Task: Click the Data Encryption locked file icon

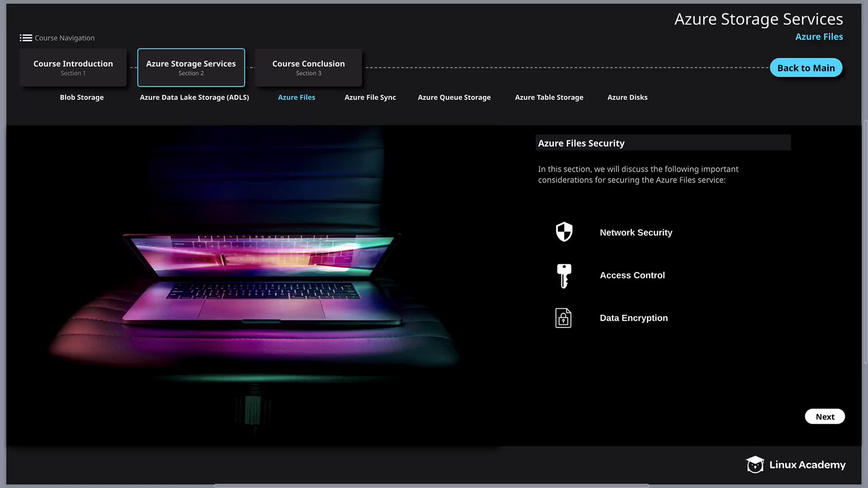Action: (x=563, y=318)
